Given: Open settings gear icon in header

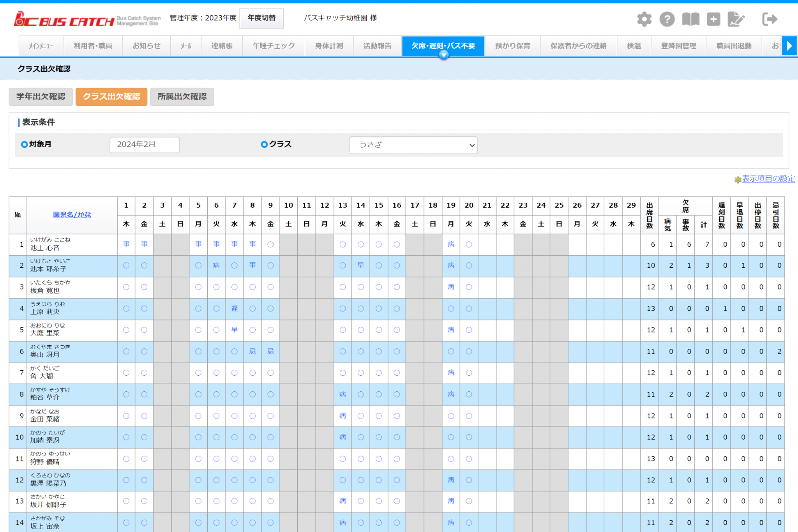Looking at the screenshot, I should click(x=644, y=19).
